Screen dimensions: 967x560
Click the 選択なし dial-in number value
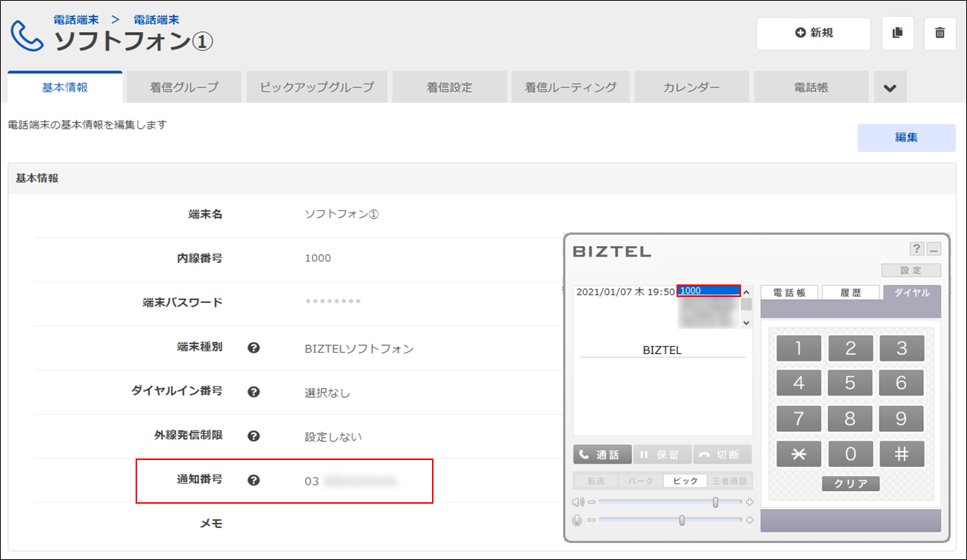pyautogui.click(x=328, y=393)
